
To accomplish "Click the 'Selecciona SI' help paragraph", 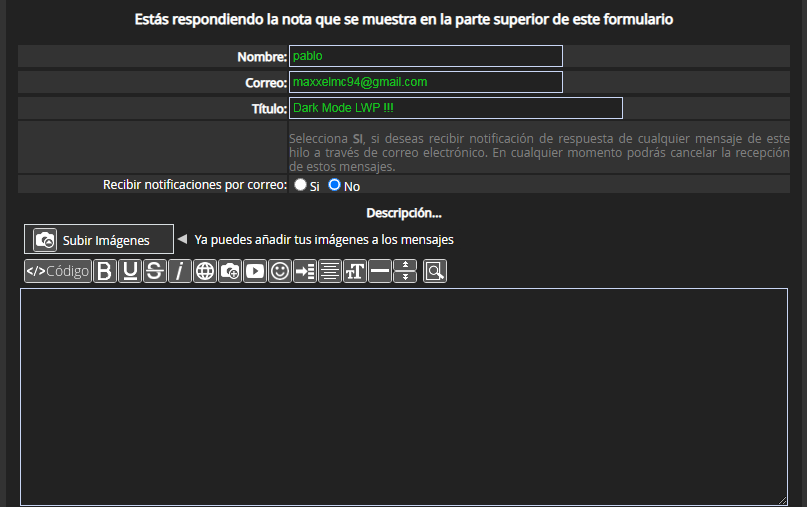I will click(539, 152).
